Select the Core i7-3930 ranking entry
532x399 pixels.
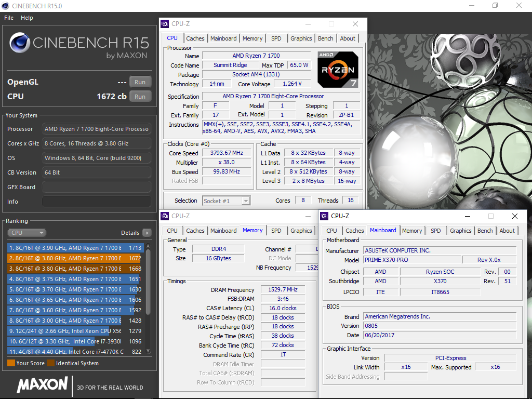[75, 342]
